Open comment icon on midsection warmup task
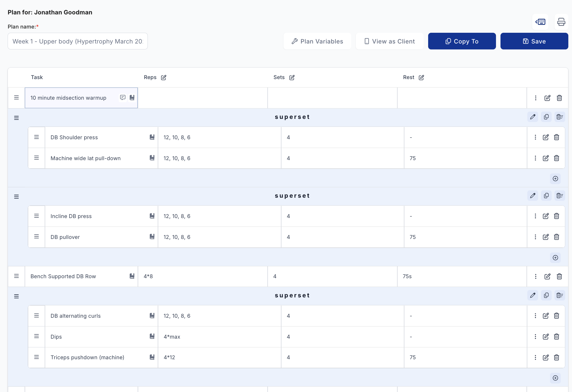Viewport: 572px width, 392px height. [123, 97]
